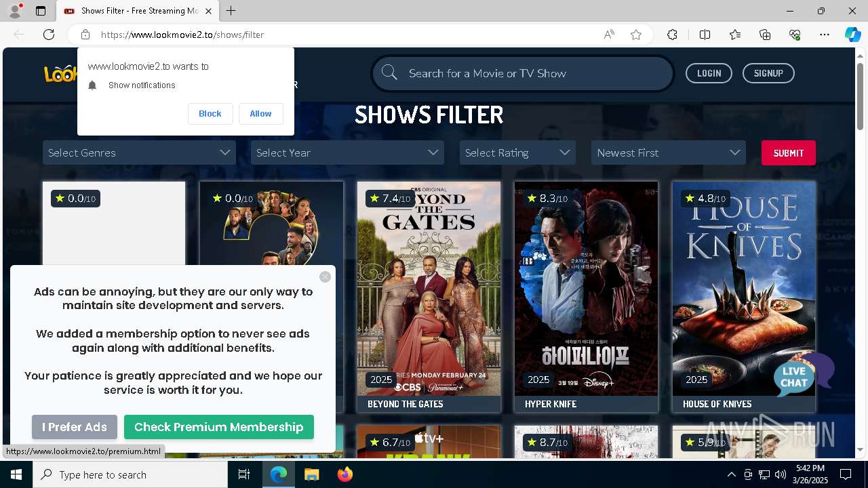Open the show rated 6.7 poster

429,442
